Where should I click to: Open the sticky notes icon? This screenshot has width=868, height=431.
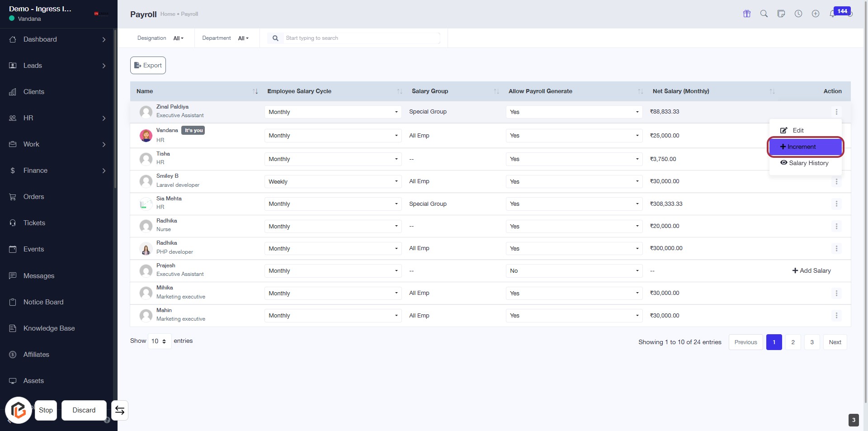tap(781, 14)
